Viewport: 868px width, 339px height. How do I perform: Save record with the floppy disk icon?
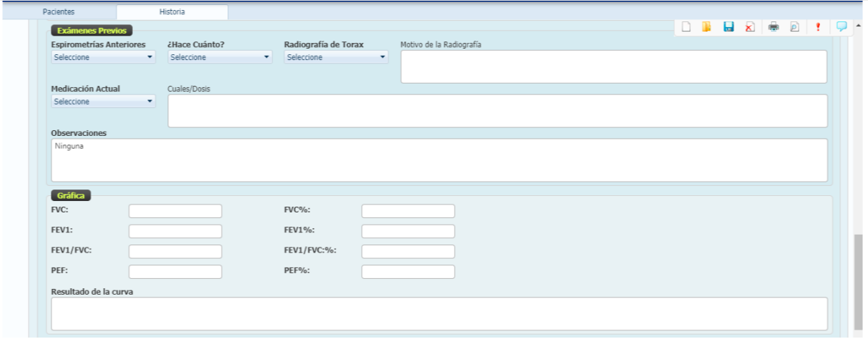click(x=729, y=27)
